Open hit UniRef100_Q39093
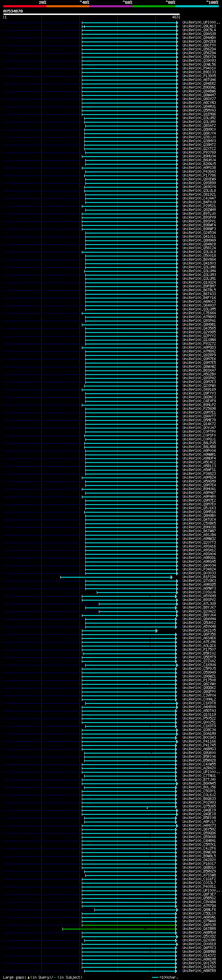222x980 pixels. click(x=199, y=61)
